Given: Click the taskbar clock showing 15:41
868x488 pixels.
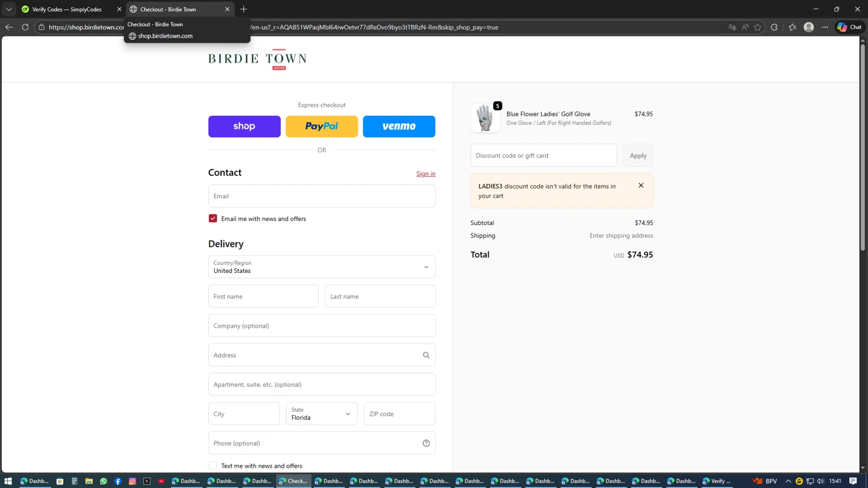Looking at the screenshot, I should point(835,481).
